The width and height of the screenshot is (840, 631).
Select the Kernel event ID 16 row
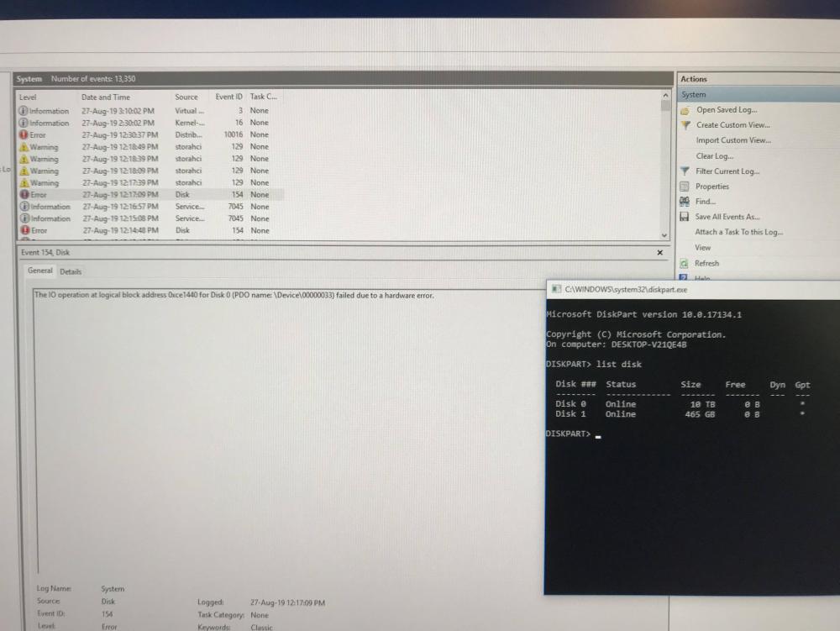(x=150, y=123)
